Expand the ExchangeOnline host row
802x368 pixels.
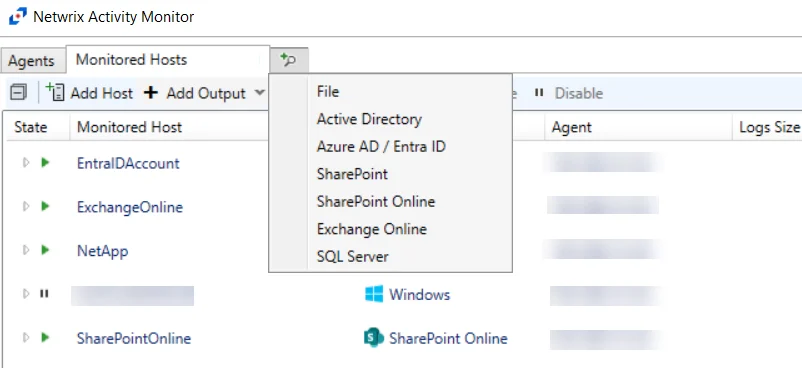tap(26, 207)
